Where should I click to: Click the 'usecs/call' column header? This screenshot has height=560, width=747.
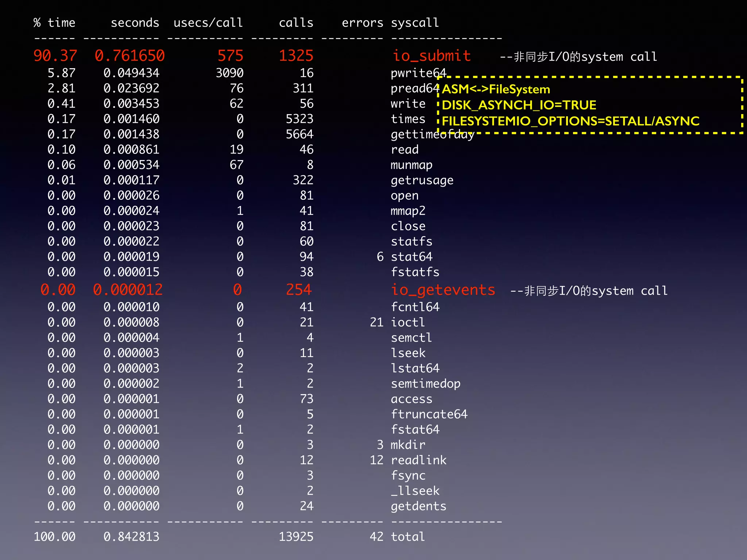point(208,23)
